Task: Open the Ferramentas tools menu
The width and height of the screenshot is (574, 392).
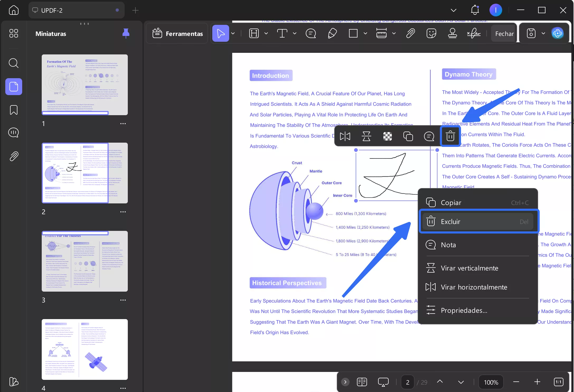Action: click(178, 34)
